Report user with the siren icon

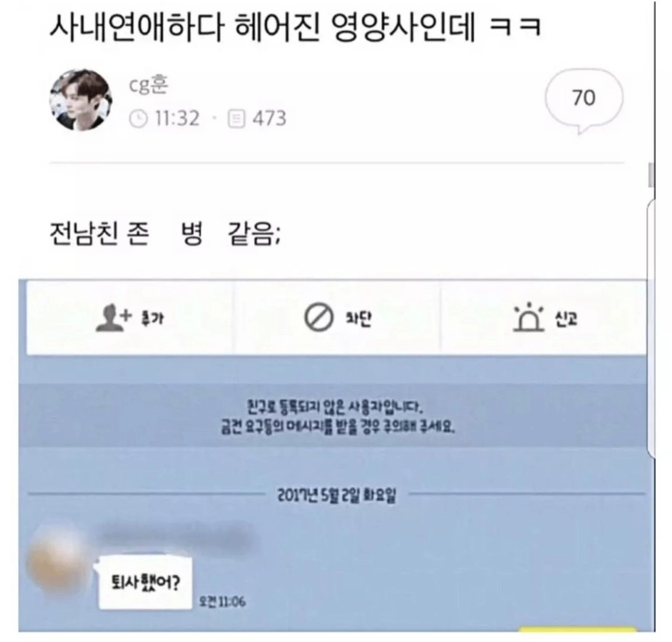[528, 317]
